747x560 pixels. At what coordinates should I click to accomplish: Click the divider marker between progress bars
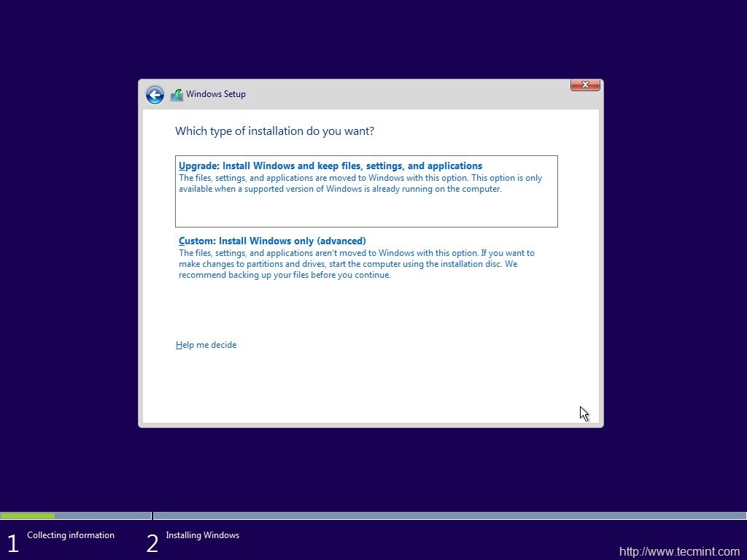pyautogui.click(x=151, y=516)
